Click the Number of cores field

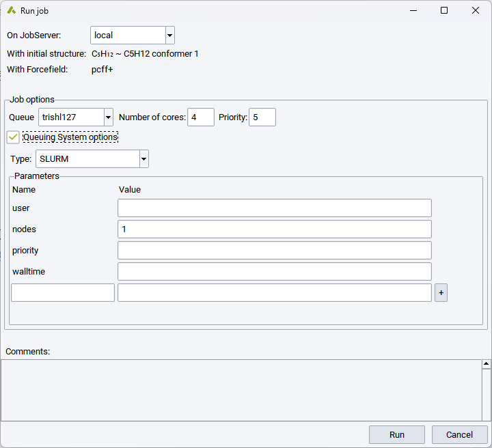(x=201, y=117)
